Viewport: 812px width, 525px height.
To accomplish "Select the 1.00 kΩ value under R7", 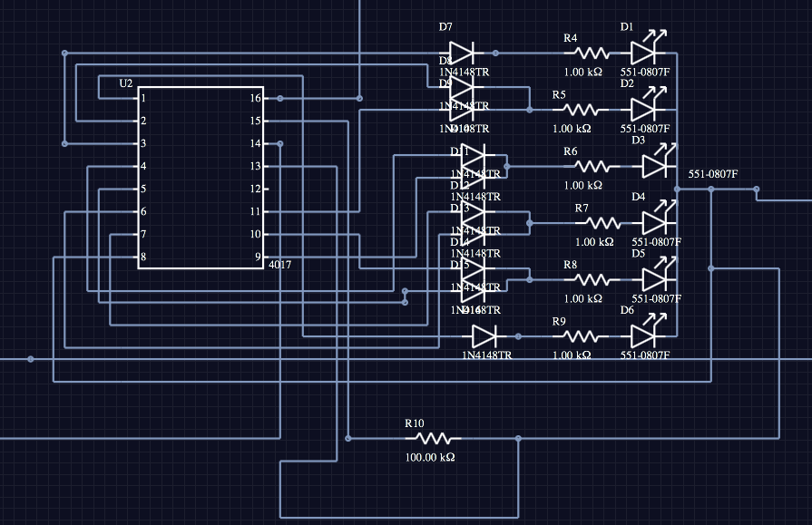I will 594,242.
